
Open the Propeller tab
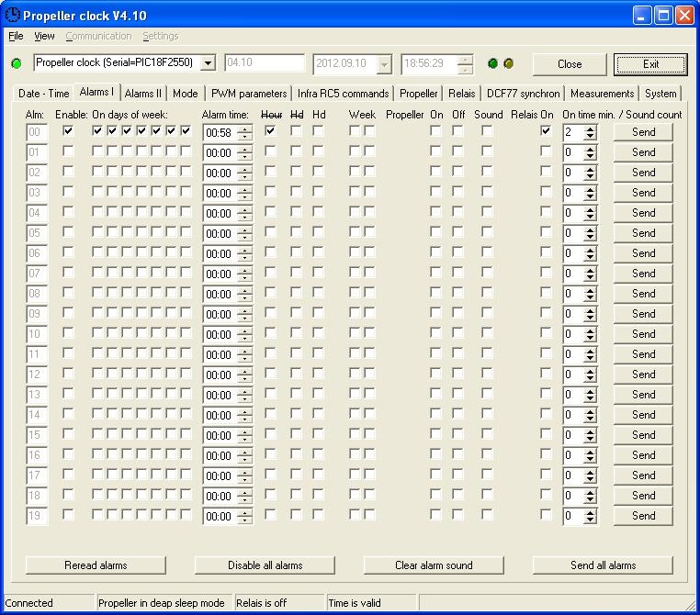(x=418, y=94)
